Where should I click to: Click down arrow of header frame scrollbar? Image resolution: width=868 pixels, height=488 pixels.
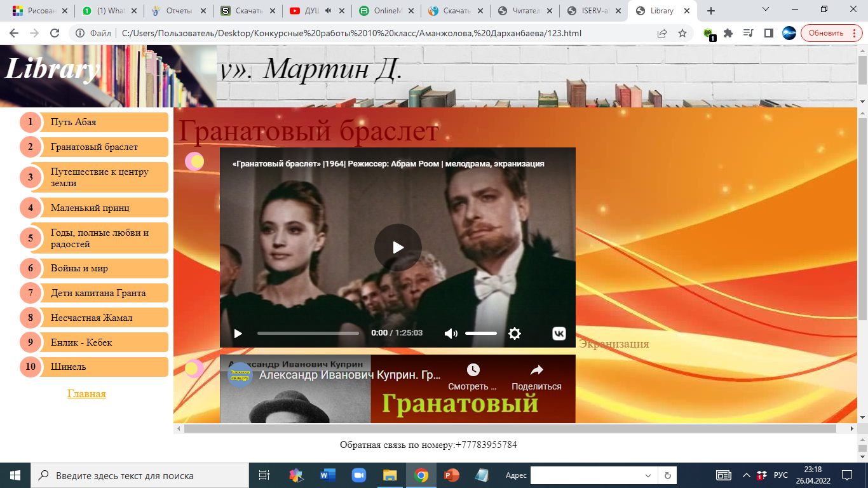pyautogui.click(x=862, y=102)
